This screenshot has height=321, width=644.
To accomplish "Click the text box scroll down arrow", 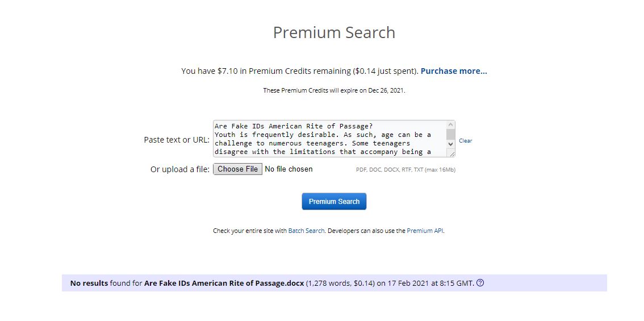I will pos(451,144).
